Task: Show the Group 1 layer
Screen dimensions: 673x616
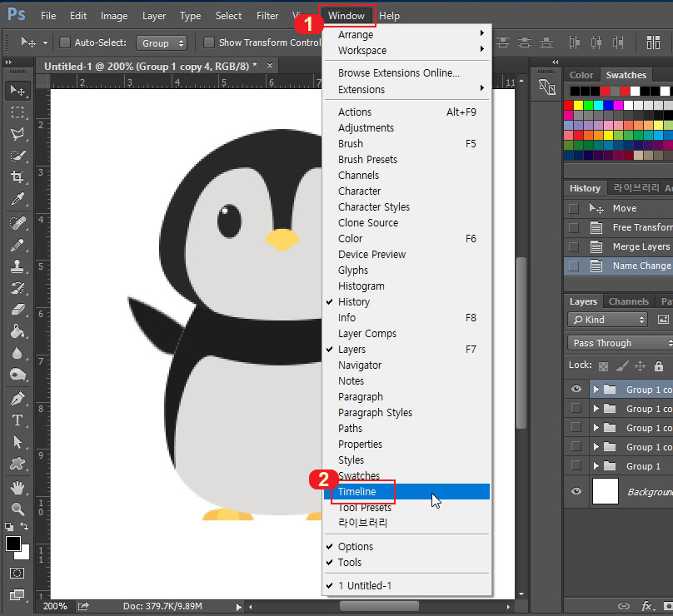Action: click(576, 465)
